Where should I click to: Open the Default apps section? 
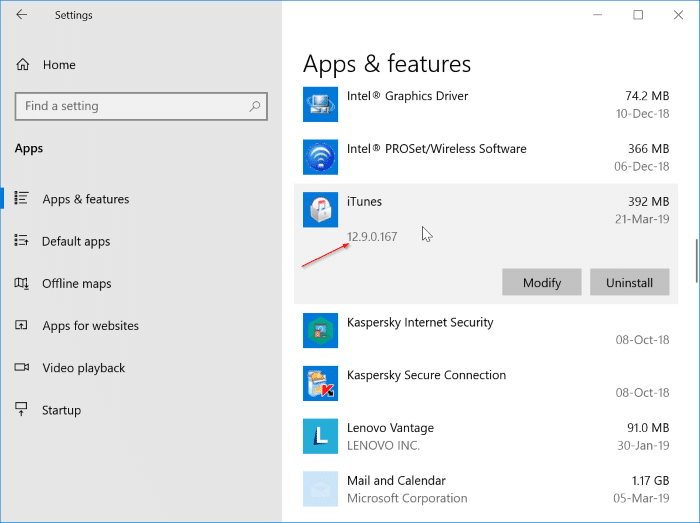(76, 241)
